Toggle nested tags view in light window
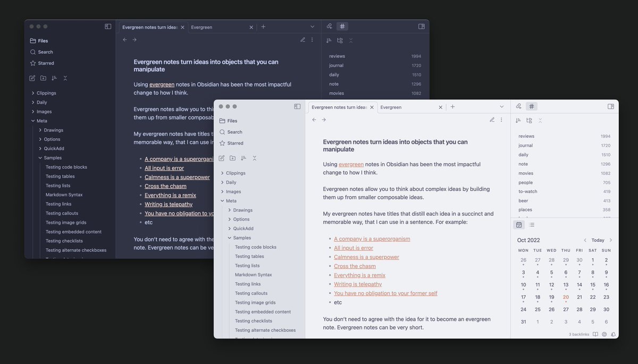Screen dimensions: 638x364 (529, 121)
